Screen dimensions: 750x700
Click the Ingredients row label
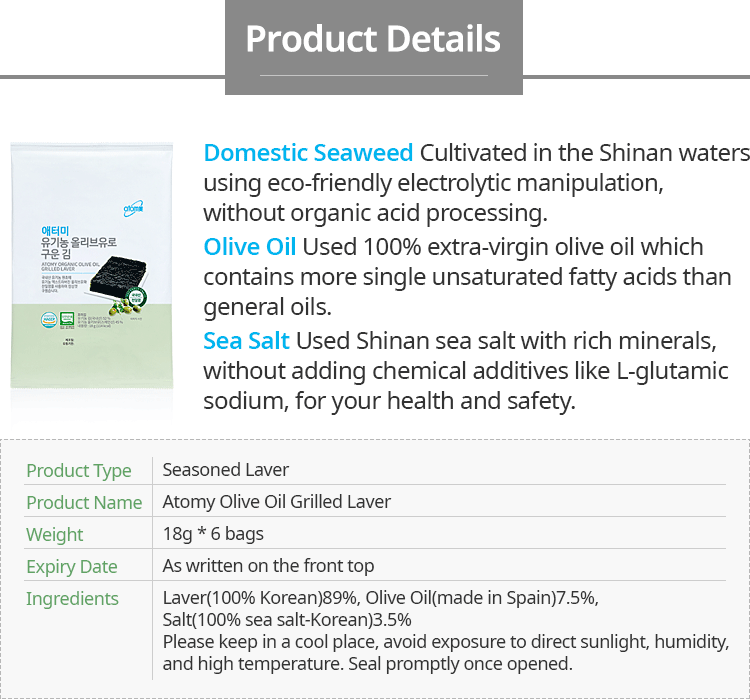[72, 599]
